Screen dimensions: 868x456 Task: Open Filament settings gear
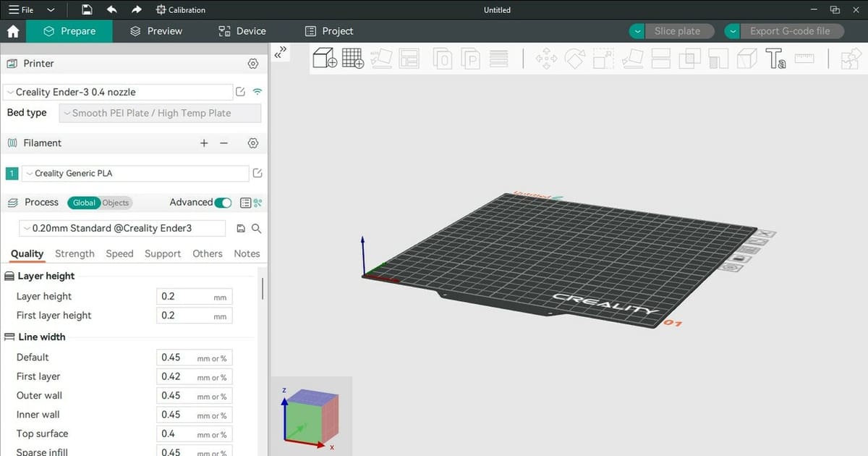pos(253,143)
